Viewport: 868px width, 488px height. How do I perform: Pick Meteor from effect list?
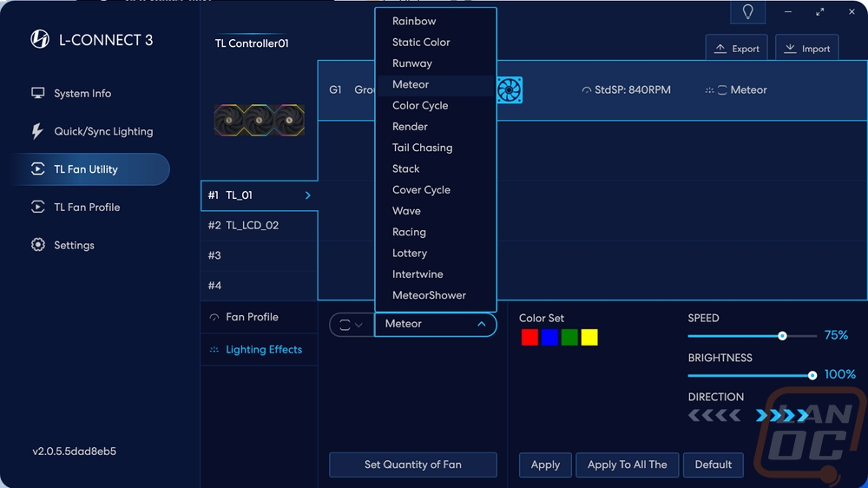(x=435, y=84)
